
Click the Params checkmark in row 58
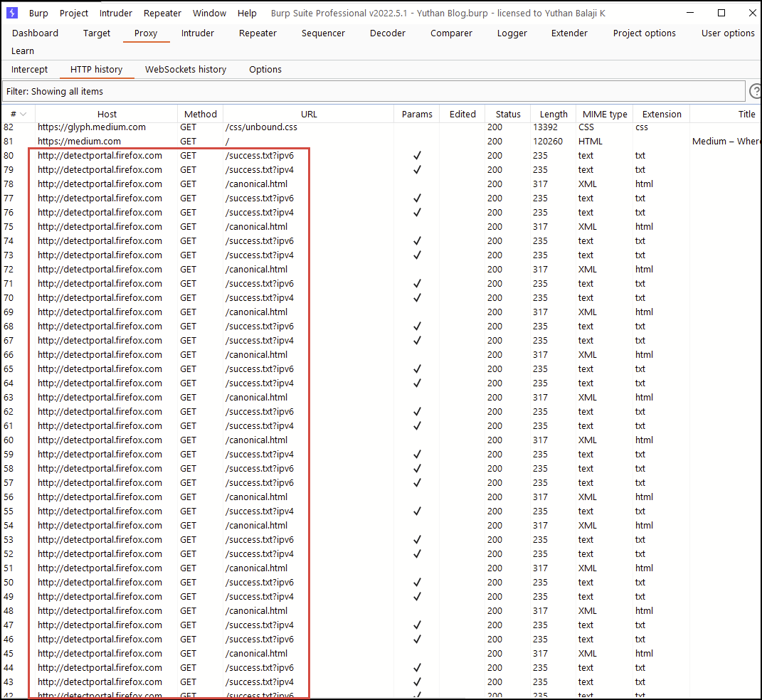(x=417, y=468)
